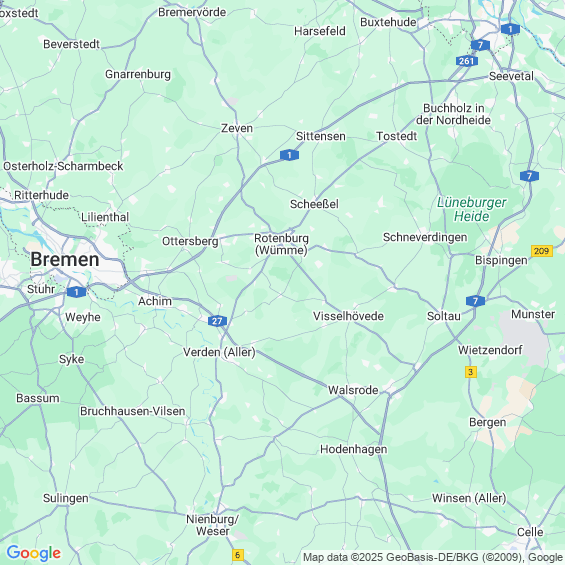Select the A1 shield next to Stuhr
The height and width of the screenshot is (565, 565).
pos(76,292)
